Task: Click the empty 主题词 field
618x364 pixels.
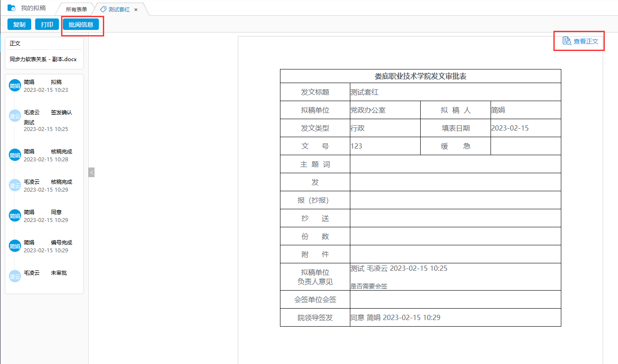Action: tap(455, 164)
